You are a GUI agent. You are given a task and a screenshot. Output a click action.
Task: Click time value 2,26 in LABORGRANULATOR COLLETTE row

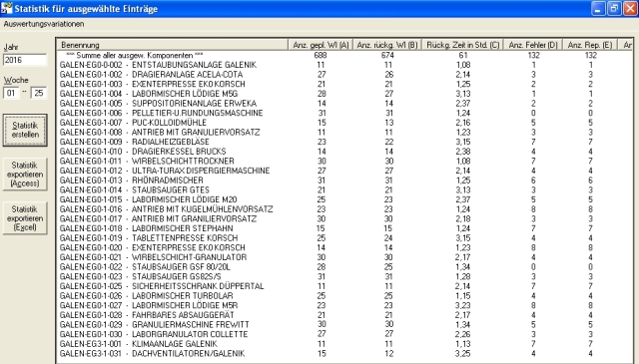click(x=463, y=334)
